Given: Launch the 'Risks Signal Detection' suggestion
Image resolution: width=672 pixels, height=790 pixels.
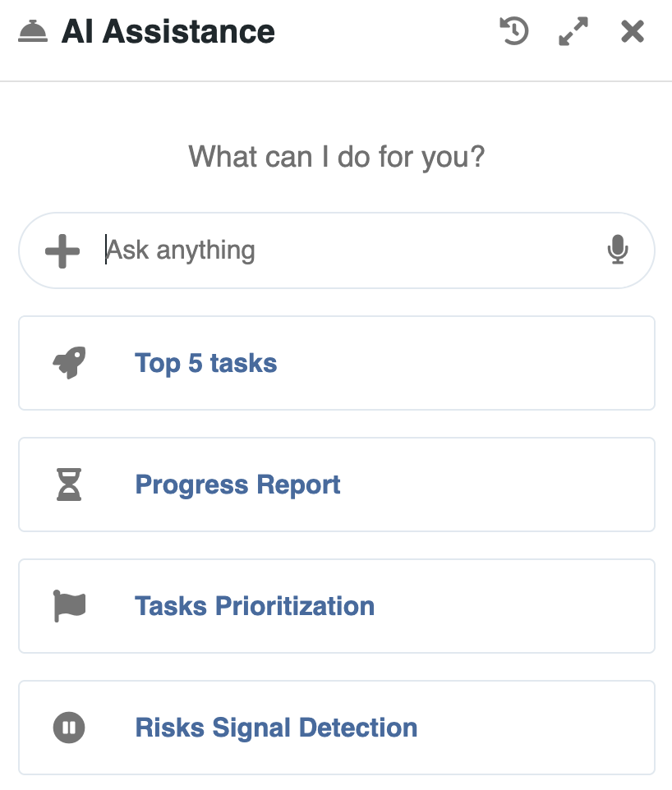Looking at the screenshot, I should point(276,728).
